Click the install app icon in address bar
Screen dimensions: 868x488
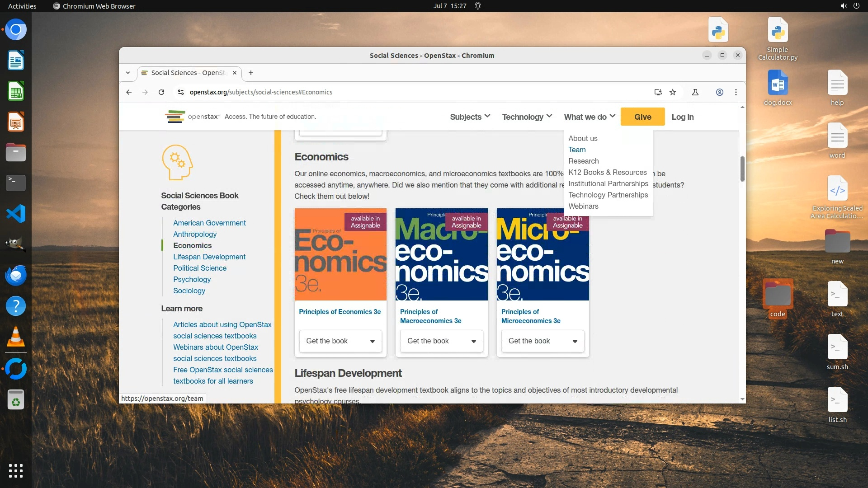coord(658,92)
